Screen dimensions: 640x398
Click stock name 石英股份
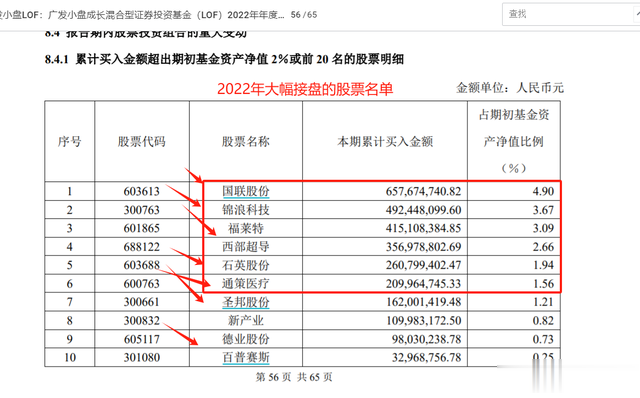[246, 265]
